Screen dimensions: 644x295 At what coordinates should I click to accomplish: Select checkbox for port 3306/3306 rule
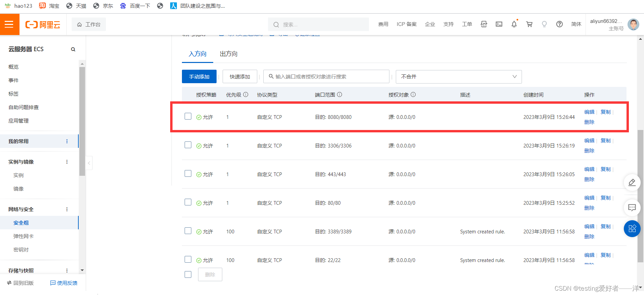tap(188, 145)
